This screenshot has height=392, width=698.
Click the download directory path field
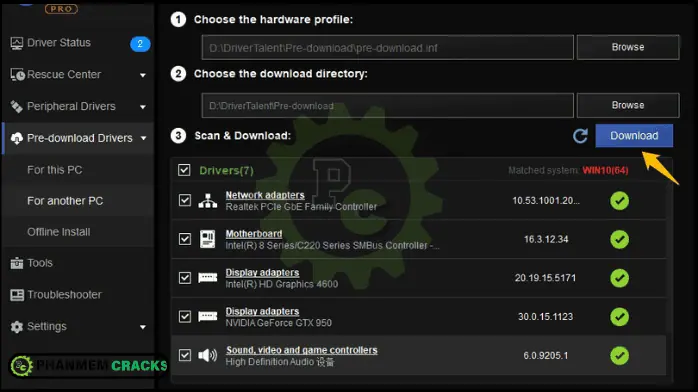[387, 105]
